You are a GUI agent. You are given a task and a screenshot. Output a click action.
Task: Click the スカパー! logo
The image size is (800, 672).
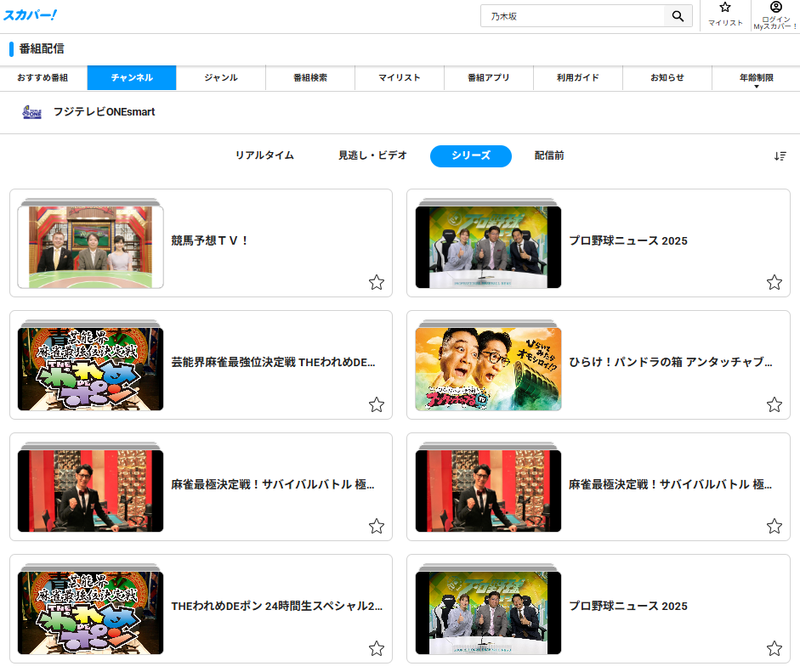pos(30,14)
